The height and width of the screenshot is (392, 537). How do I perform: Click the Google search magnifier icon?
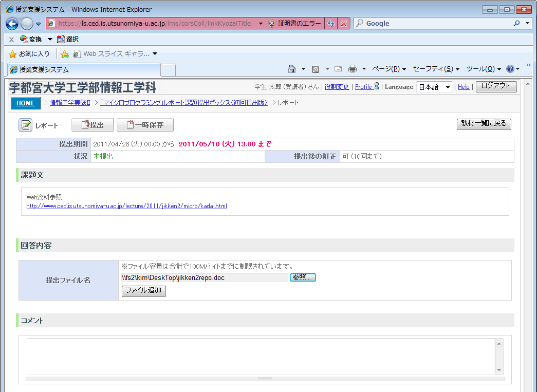(516, 24)
